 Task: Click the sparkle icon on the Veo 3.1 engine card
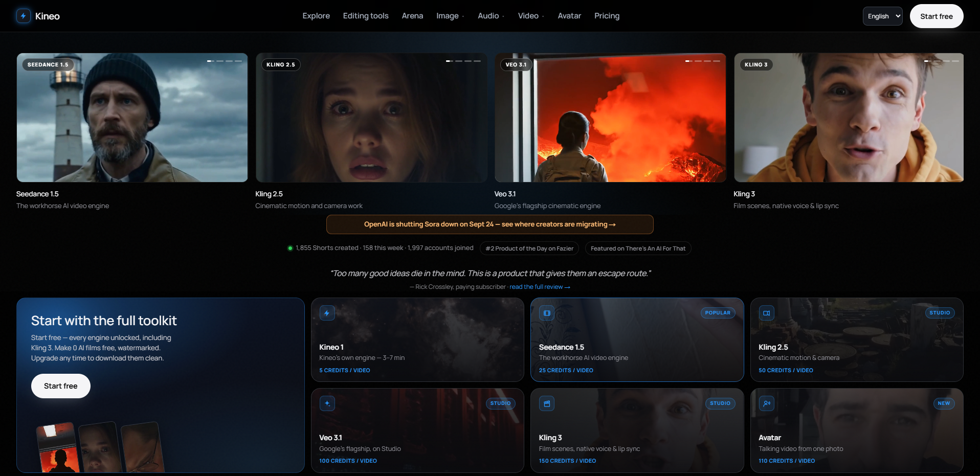[x=327, y=403]
